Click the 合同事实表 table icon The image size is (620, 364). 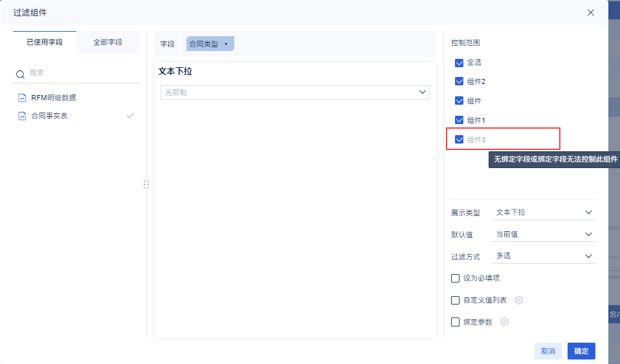tap(22, 116)
